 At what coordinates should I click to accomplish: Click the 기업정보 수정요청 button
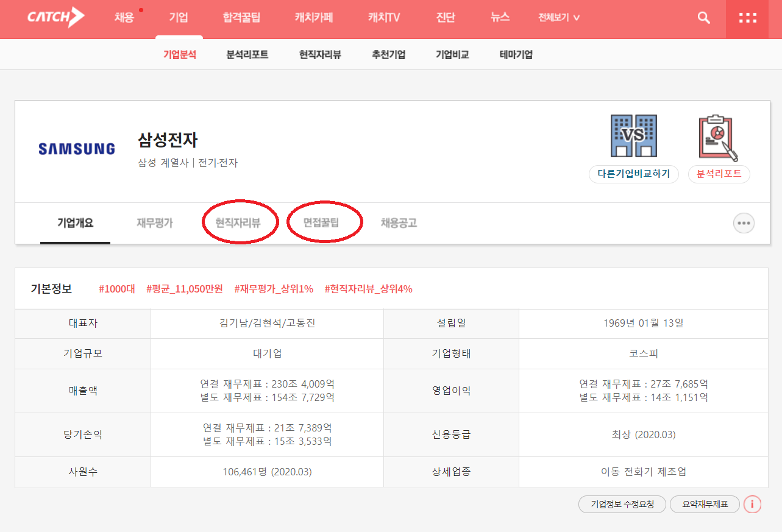pyautogui.click(x=622, y=505)
